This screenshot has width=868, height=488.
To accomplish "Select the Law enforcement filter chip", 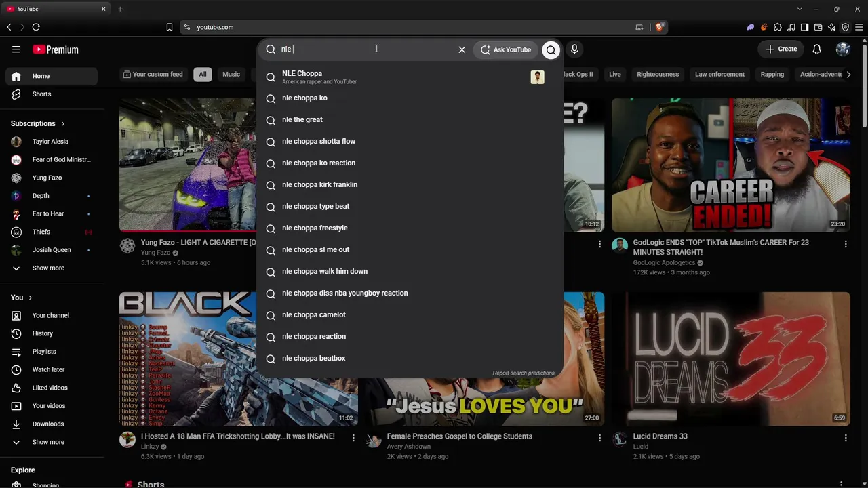I will coord(719,74).
